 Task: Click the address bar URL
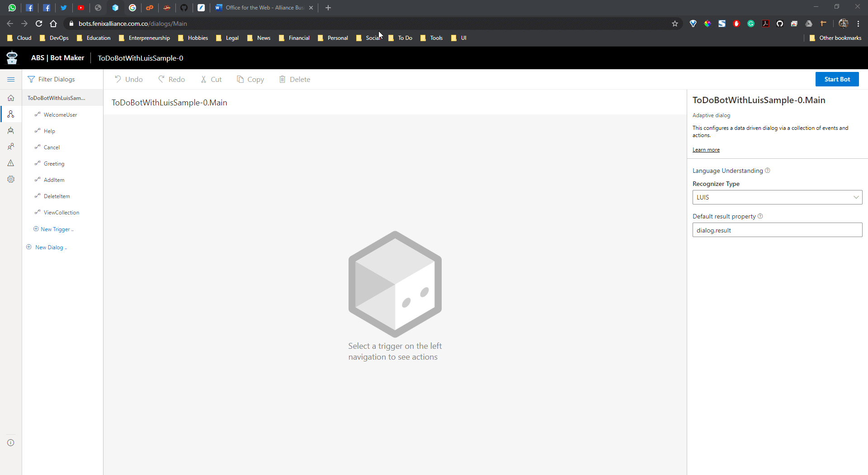point(132,24)
